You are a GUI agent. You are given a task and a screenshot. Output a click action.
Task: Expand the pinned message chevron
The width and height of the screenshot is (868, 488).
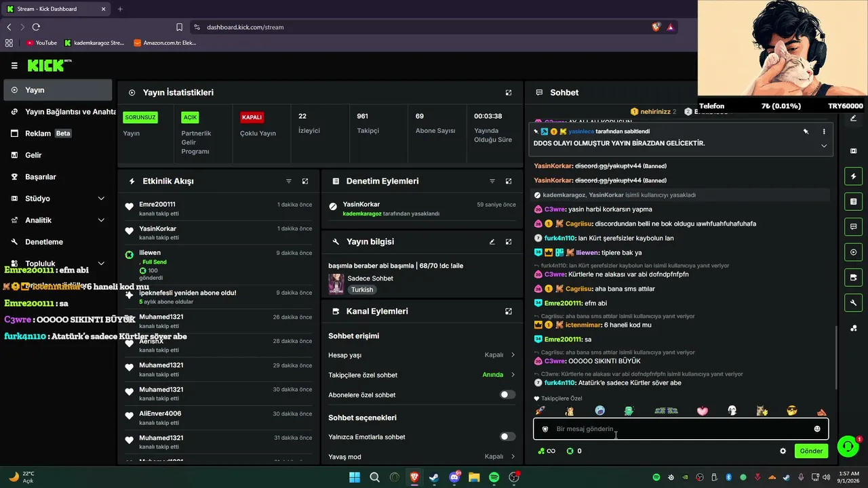coord(824,146)
